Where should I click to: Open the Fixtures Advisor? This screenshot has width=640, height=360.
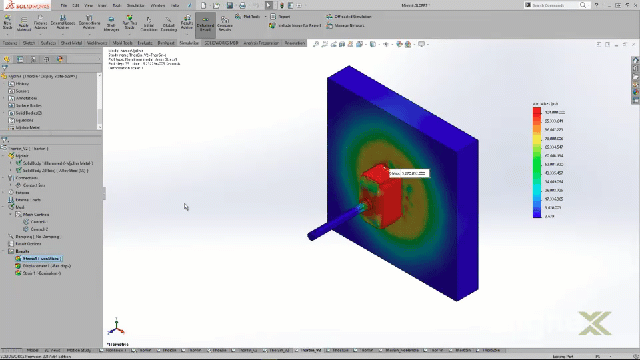tap(40, 22)
